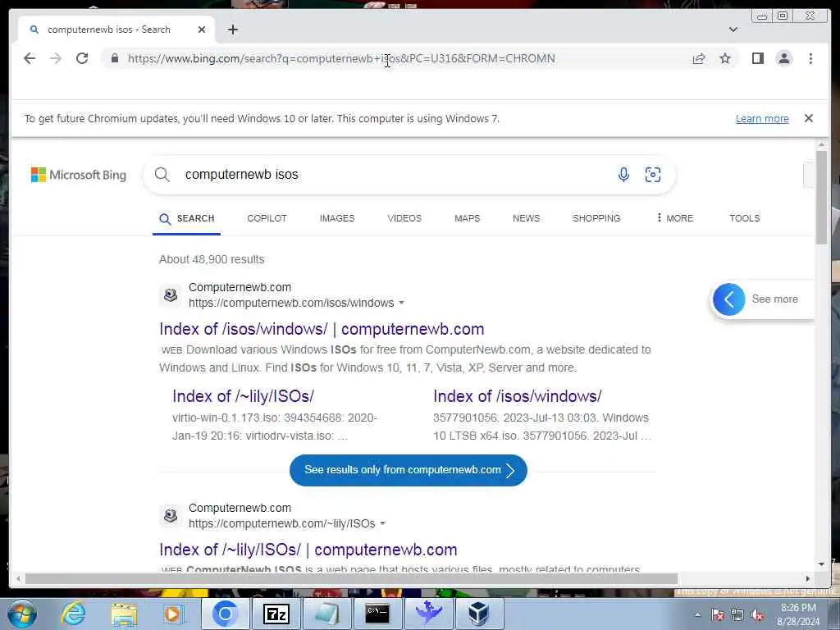Click the Chromium taskbar icon

coord(225,614)
